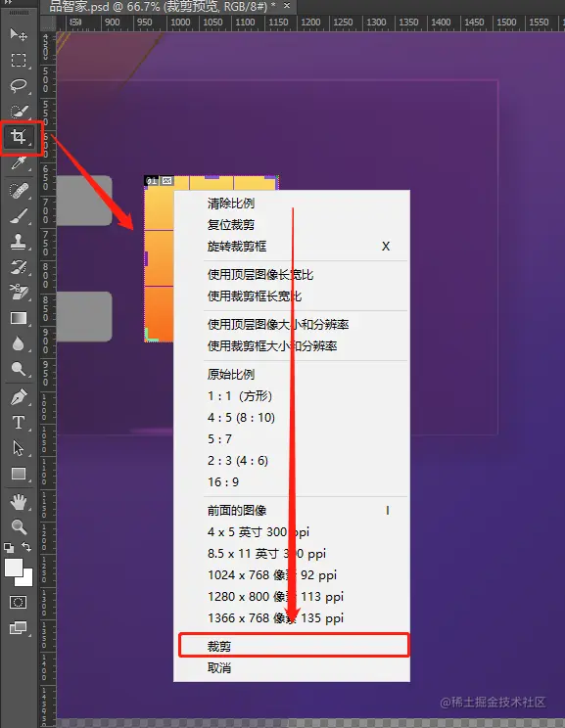Pick the 2 : 3 (4 : 6) ratio

click(292, 461)
